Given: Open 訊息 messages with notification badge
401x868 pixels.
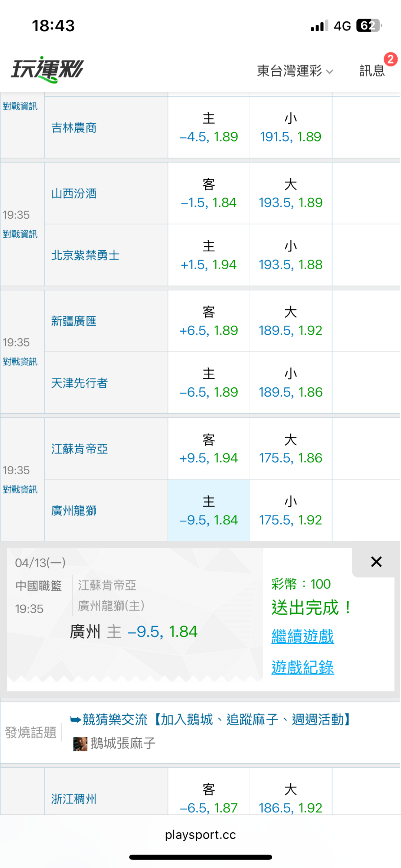Looking at the screenshot, I should pos(372,70).
